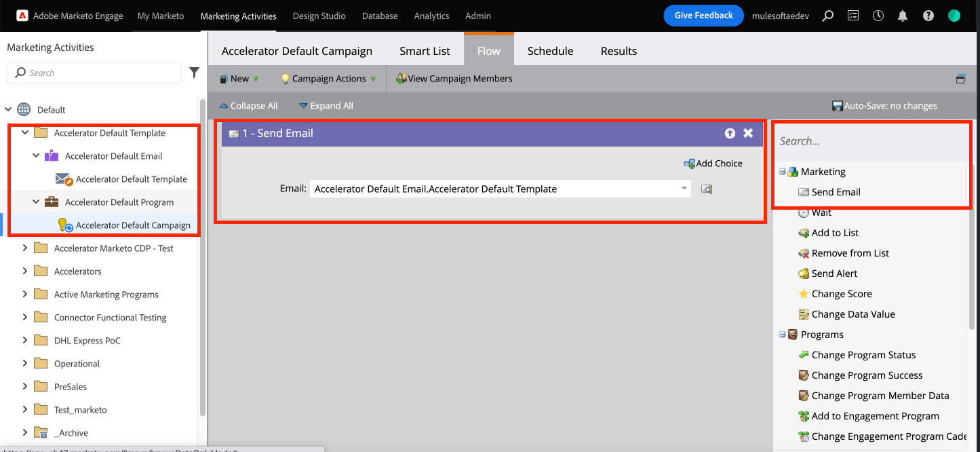Viewport: 980px width, 452px height.
Task: Open the search magnifier in top bar
Action: click(x=827, y=16)
